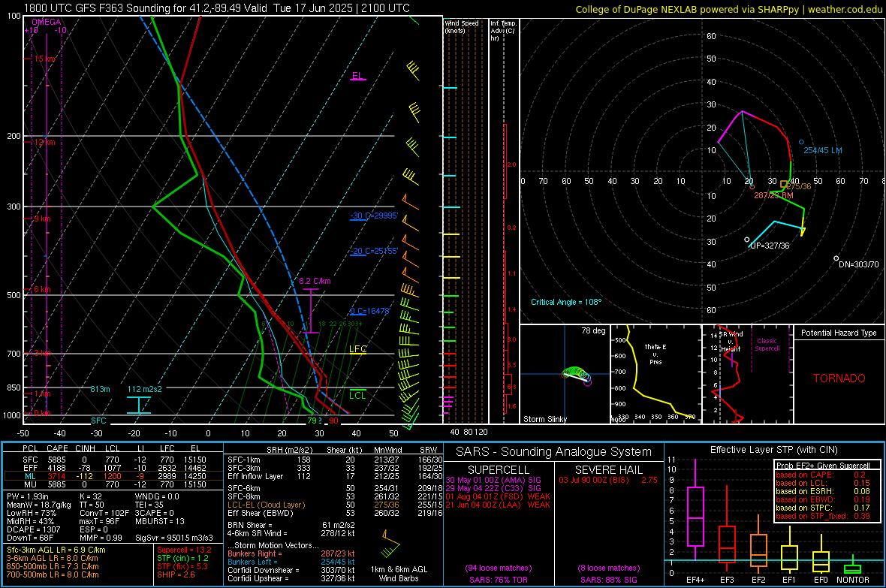Click the MBURST = 13 readout

pyautogui.click(x=160, y=521)
